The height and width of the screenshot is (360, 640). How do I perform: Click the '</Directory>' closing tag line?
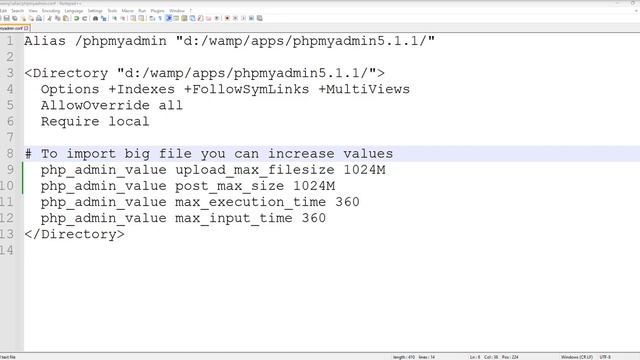[x=75, y=234]
